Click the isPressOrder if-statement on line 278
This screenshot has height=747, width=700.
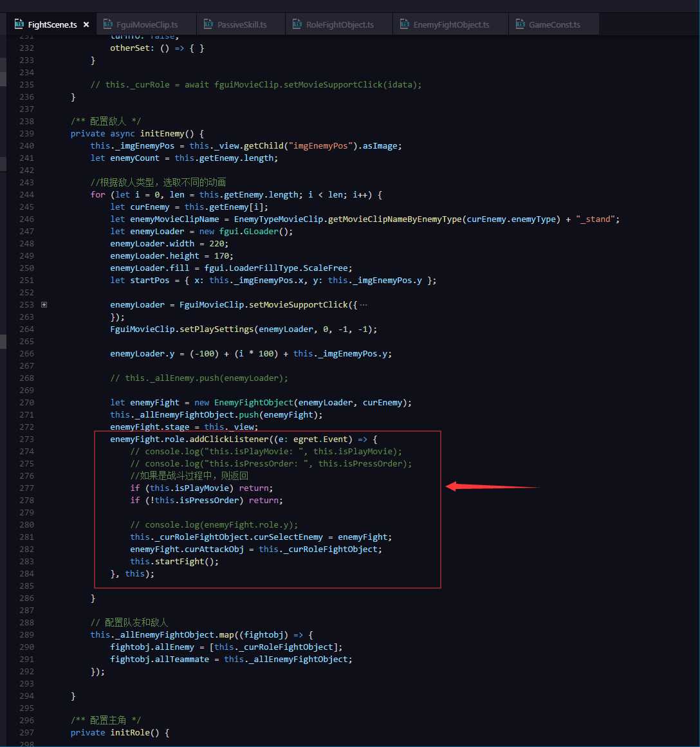(207, 500)
